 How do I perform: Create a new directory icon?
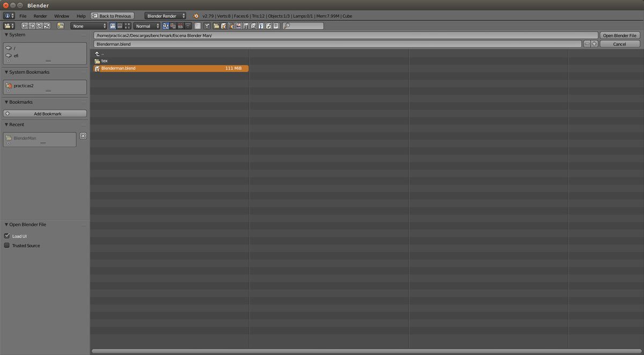[x=61, y=26]
